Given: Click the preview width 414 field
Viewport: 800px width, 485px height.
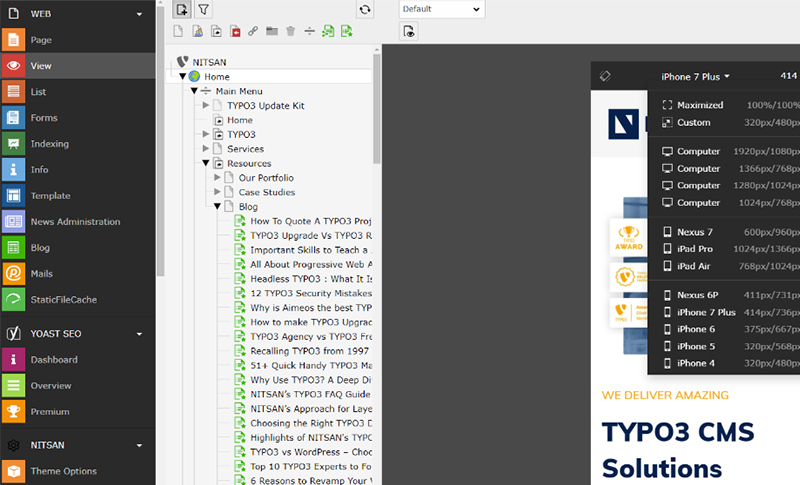Looking at the screenshot, I should pos(788,76).
